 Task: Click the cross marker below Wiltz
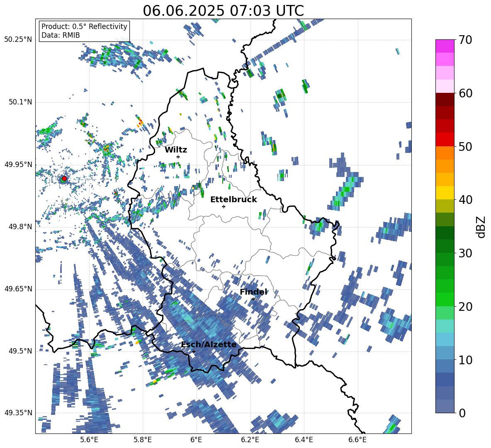pos(178,157)
